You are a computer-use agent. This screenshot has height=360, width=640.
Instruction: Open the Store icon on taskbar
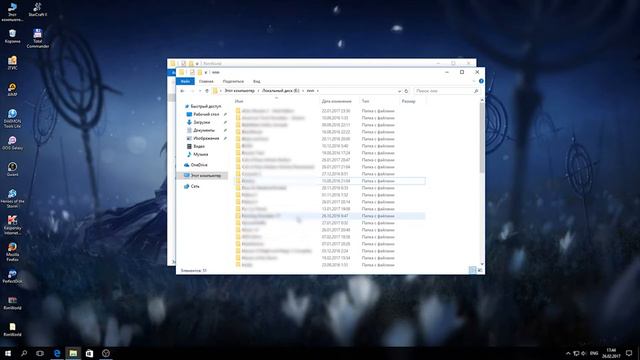(89, 353)
